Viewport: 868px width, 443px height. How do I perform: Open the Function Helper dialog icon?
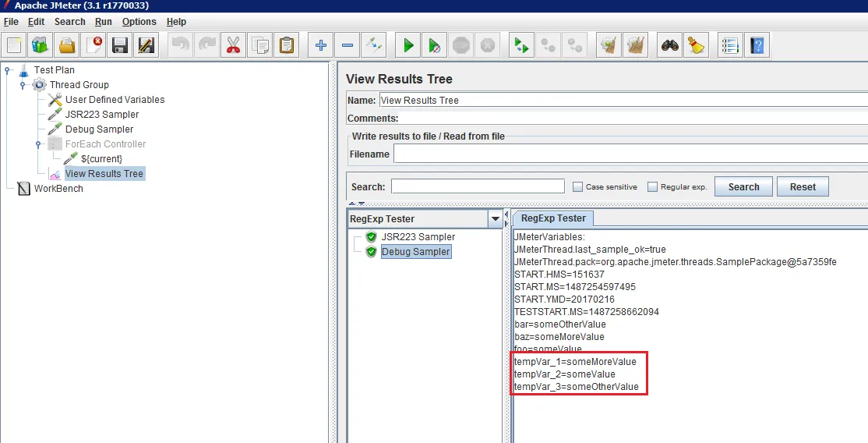730,45
